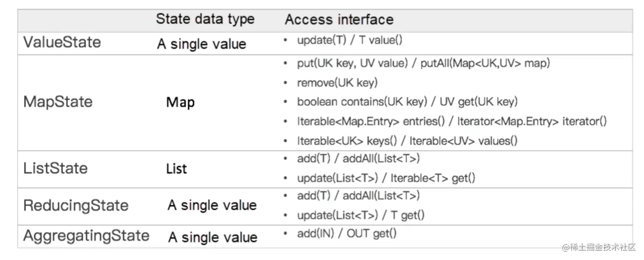
Task: Click the "Access interface" column header
Action: pos(339,19)
